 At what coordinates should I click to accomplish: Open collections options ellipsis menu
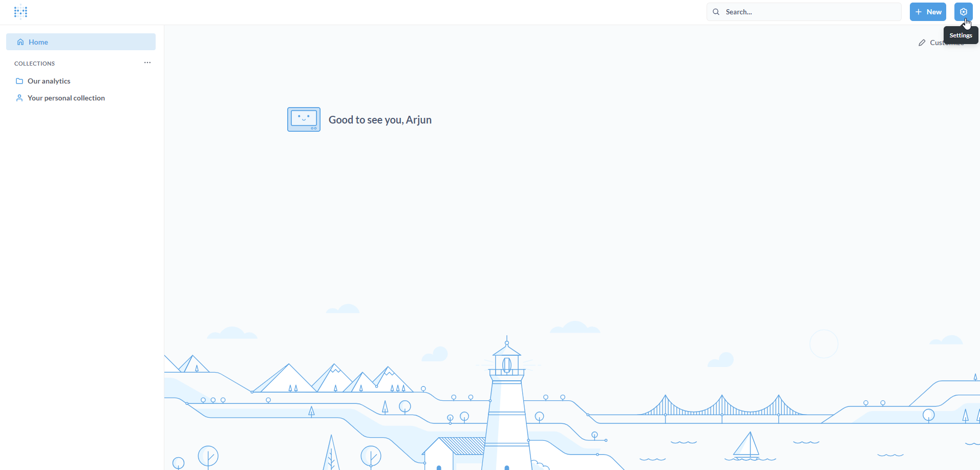click(x=147, y=63)
